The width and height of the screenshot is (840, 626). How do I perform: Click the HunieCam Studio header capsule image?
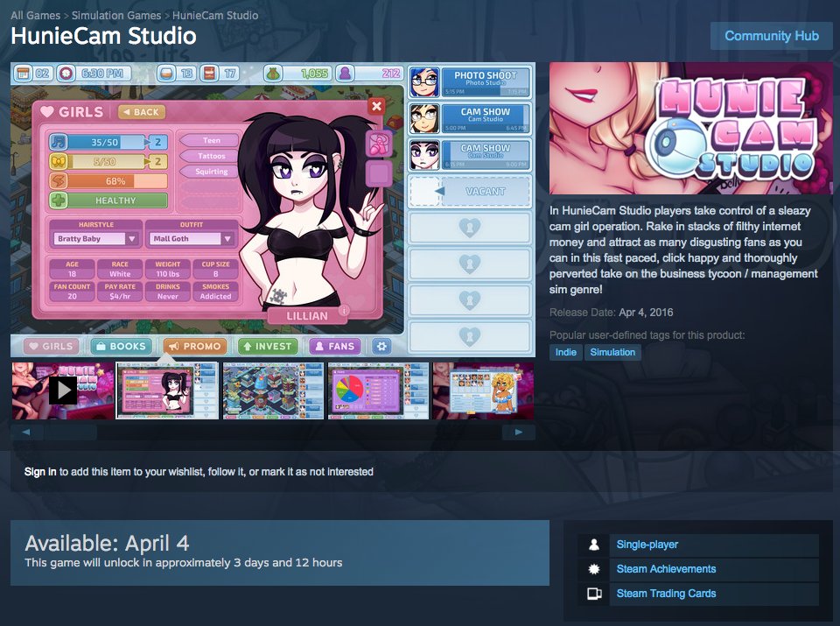[x=690, y=129]
